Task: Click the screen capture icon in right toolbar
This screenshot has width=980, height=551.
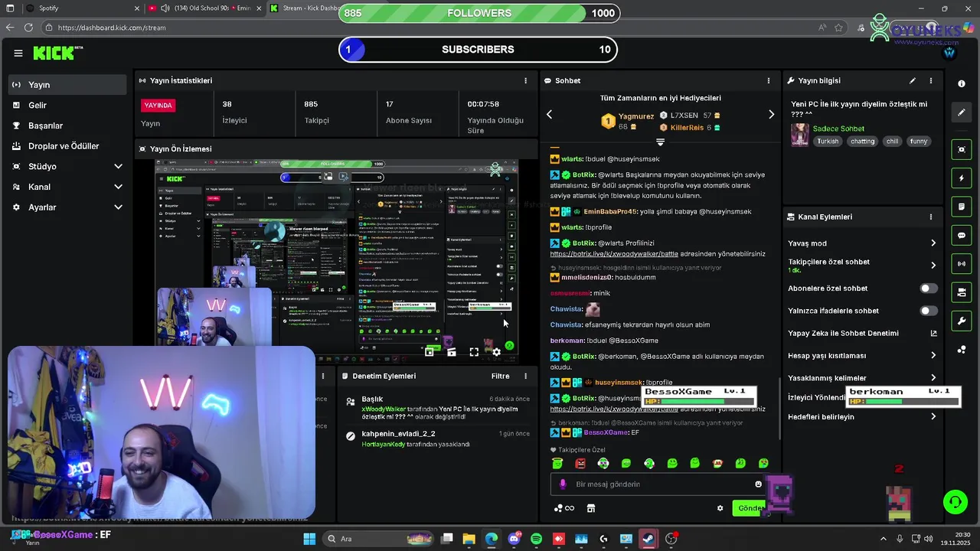Action: click(x=962, y=149)
